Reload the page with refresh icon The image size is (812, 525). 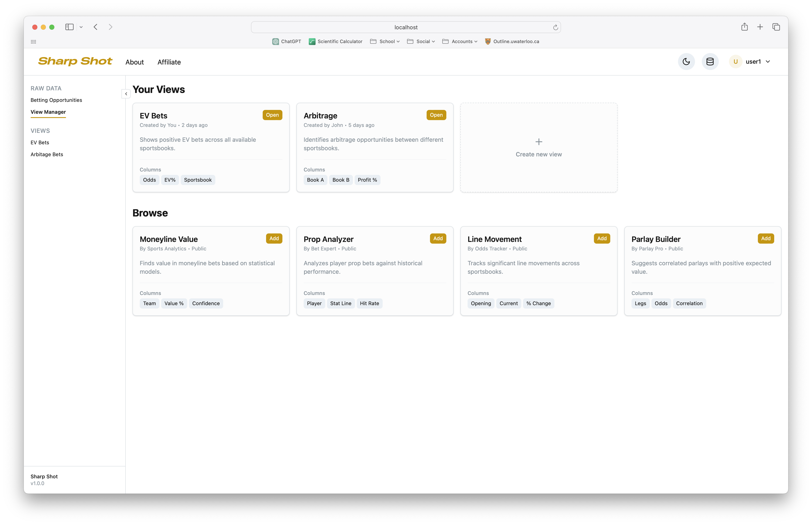point(555,27)
